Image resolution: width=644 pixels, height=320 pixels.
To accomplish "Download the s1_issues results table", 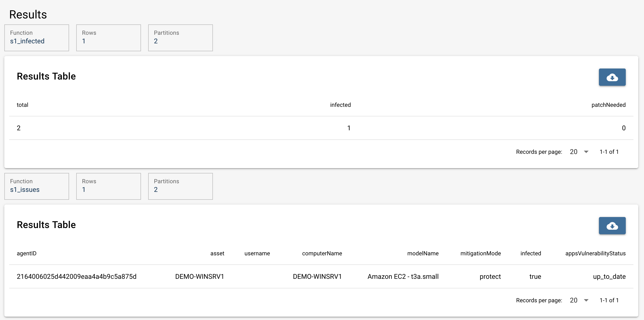I will [x=612, y=226].
